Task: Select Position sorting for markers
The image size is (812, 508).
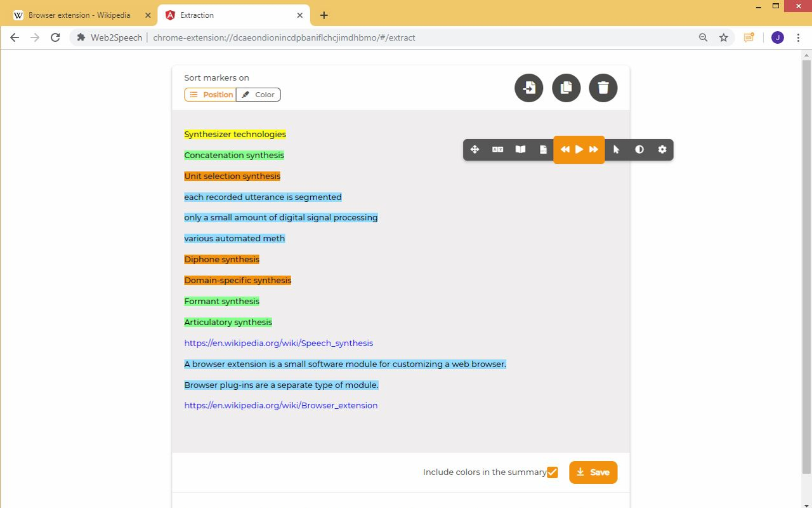Action: 210,94
